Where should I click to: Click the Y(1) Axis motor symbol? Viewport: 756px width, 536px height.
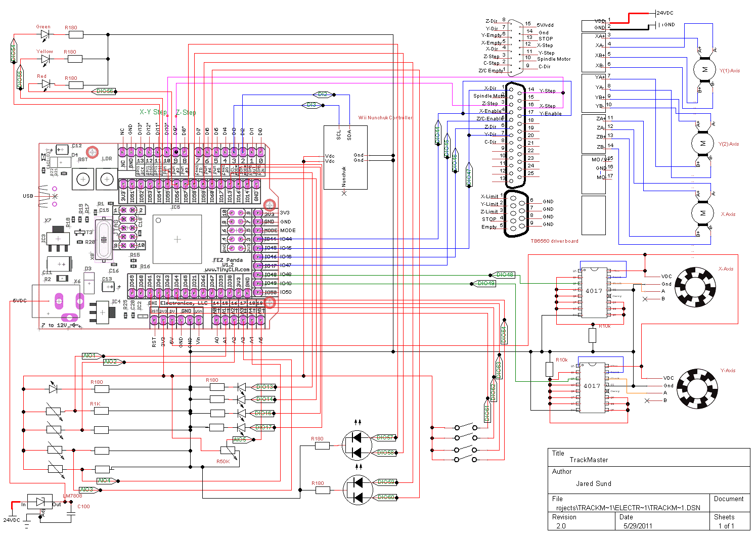pos(704,70)
